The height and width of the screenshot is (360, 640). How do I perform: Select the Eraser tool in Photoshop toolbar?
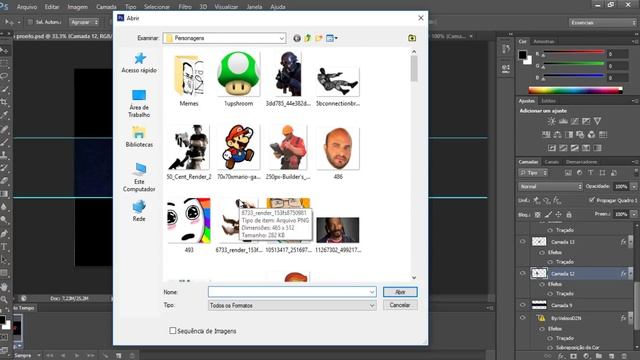(4, 181)
